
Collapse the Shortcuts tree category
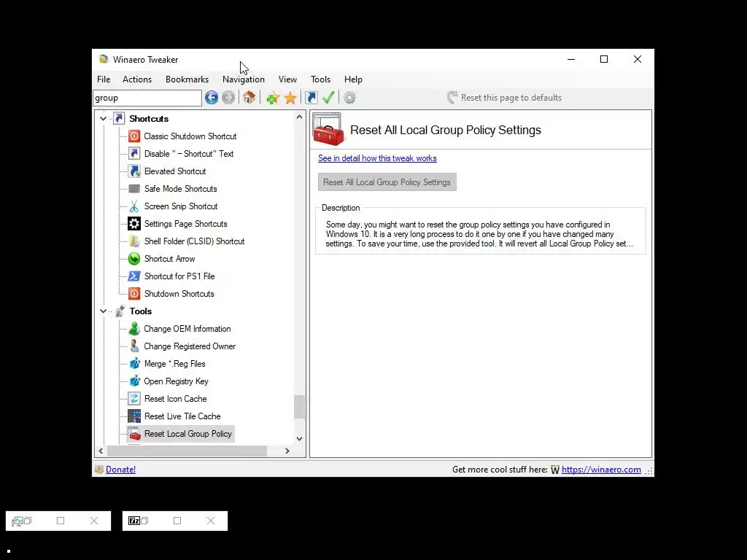[103, 119]
